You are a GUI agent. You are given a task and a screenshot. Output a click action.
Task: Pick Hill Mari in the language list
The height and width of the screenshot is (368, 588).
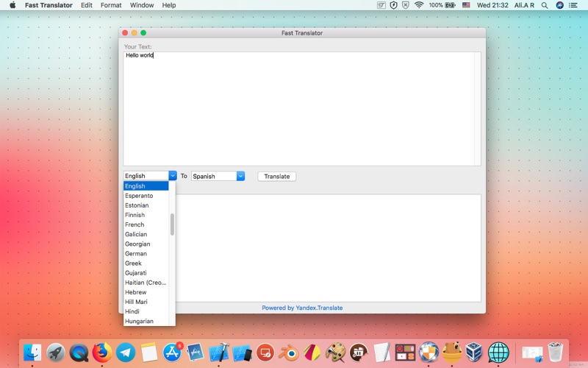146,302
